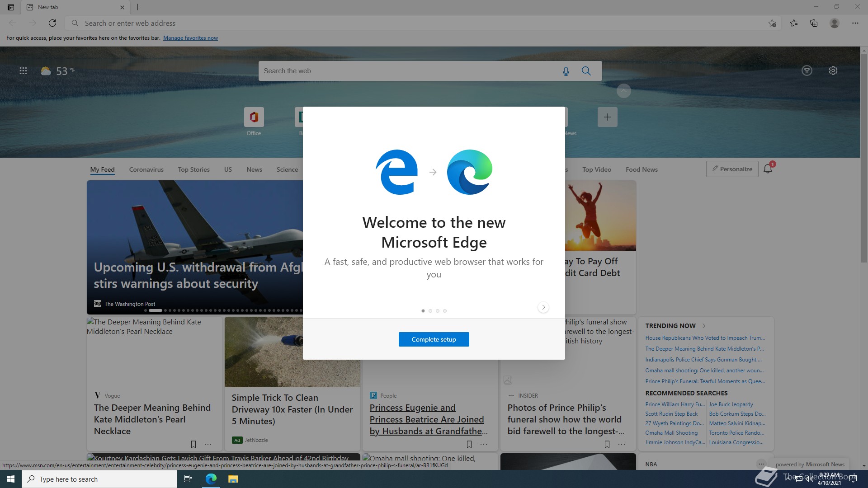The height and width of the screenshot is (488, 868).
Task: Open Settings and more ellipsis menu
Action: tap(855, 23)
